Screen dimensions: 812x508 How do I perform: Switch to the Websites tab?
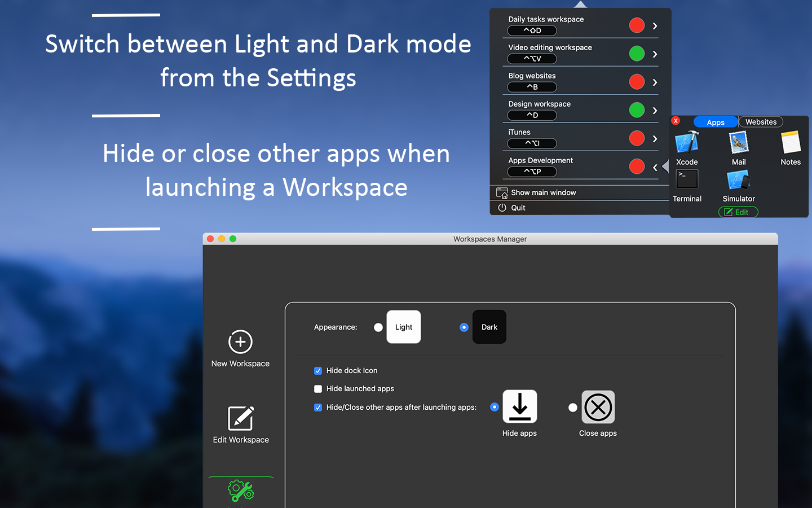coord(761,121)
